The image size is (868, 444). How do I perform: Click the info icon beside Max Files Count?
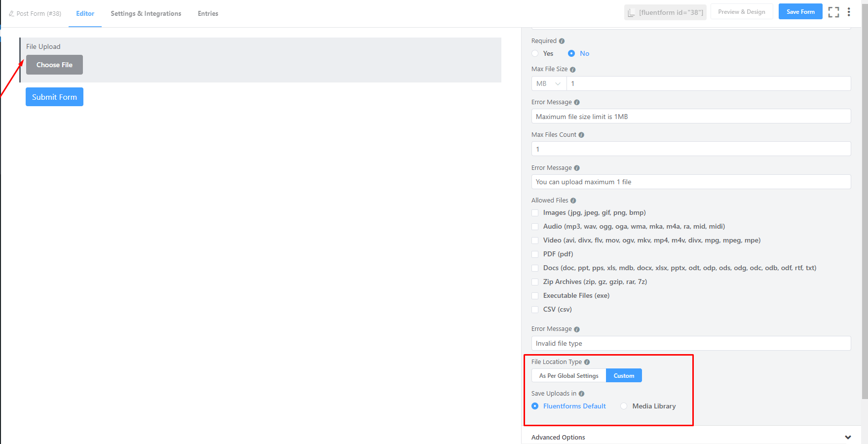pyautogui.click(x=581, y=135)
